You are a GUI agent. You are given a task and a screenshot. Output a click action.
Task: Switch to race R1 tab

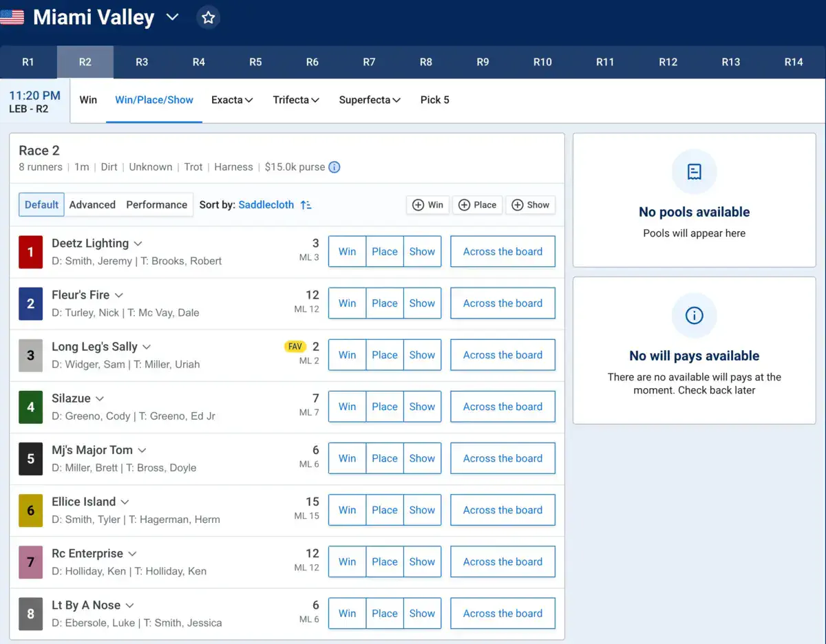click(x=28, y=62)
